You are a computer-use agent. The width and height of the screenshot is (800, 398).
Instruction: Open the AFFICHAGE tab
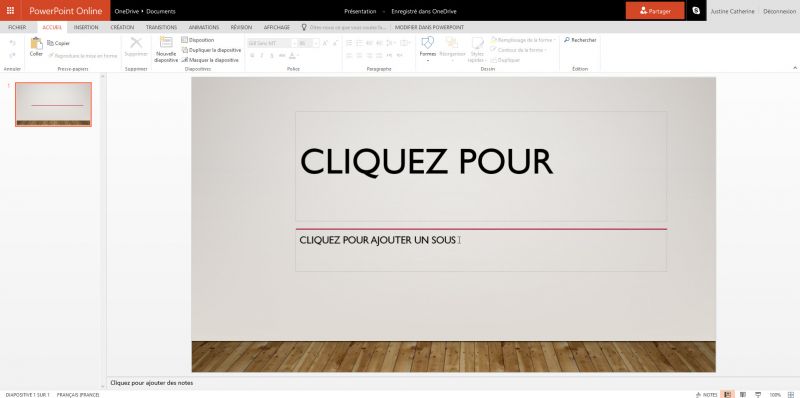point(277,28)
